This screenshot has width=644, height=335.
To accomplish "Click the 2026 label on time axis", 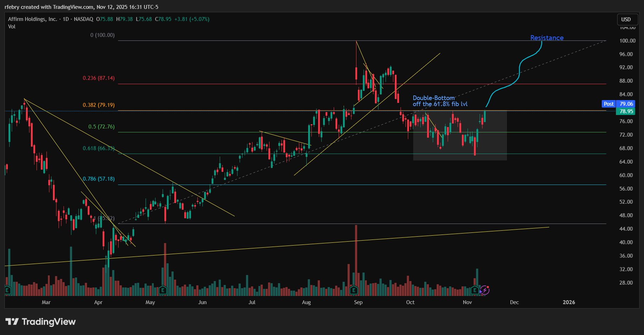I will [569, 302].
